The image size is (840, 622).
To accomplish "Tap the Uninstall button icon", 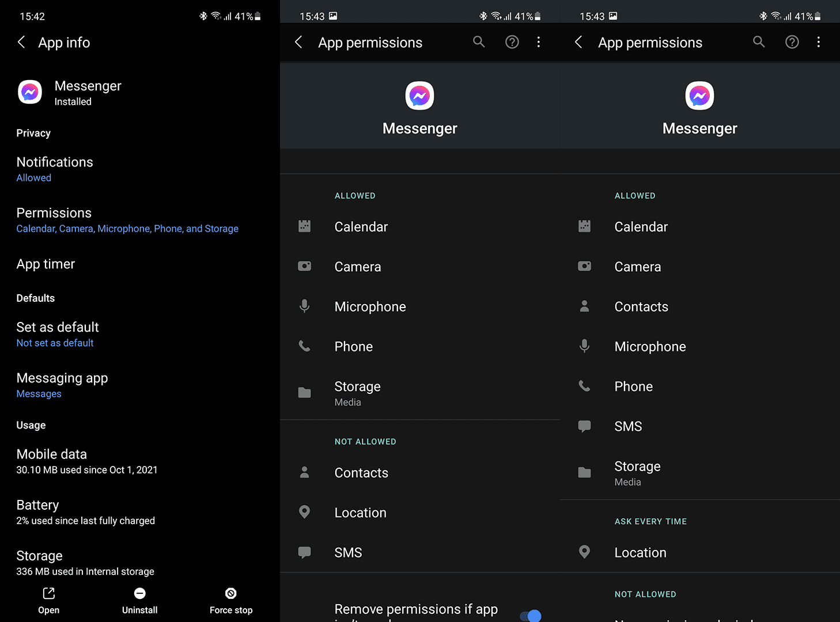I will point(140,593).
